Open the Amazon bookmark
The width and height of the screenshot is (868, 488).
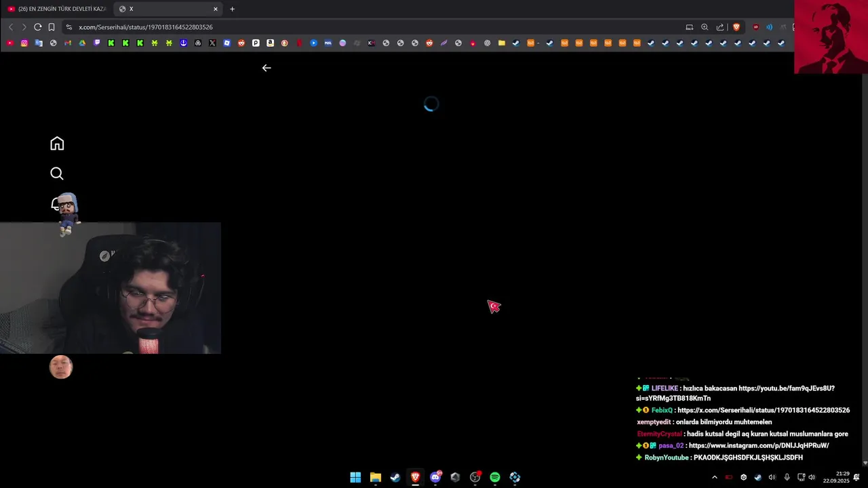[270, 43]
